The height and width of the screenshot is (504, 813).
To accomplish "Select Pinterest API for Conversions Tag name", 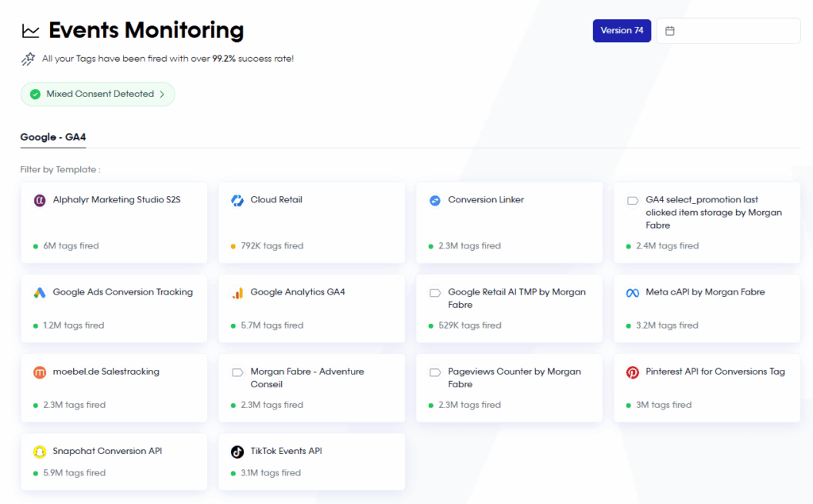I will point(715,371).
